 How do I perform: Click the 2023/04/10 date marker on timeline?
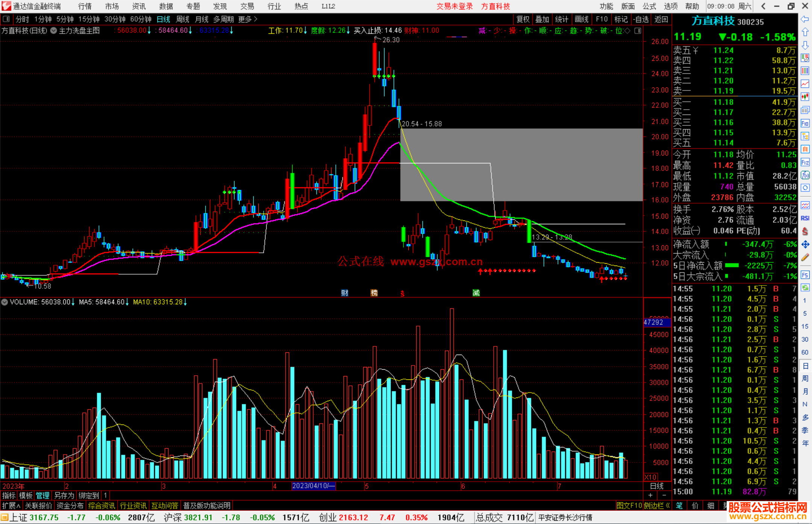[x=313, y=486]
